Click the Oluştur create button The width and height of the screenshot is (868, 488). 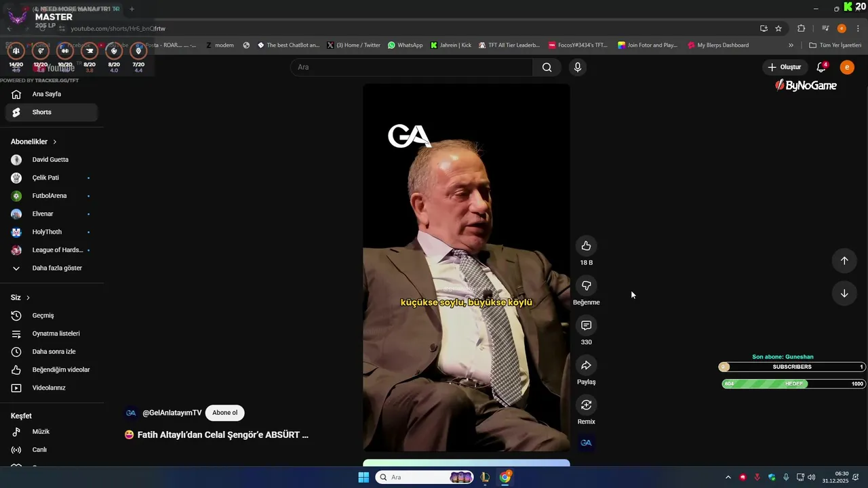785,67
